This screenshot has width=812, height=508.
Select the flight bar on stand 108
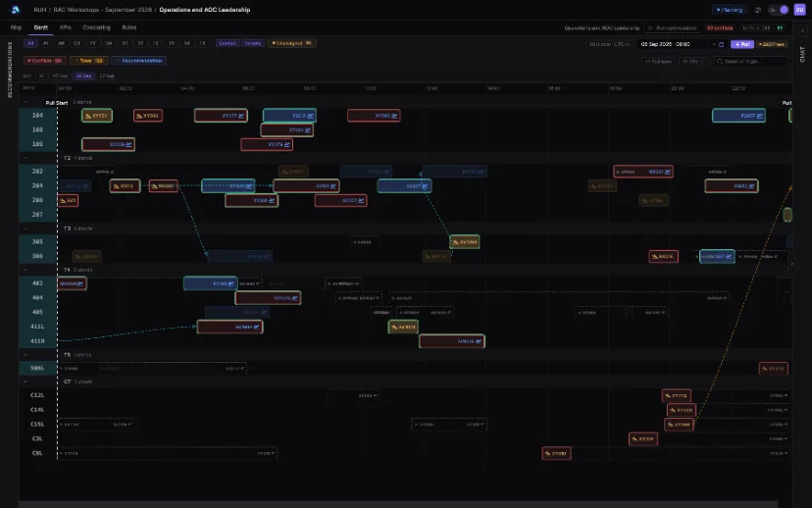coord(287,130)
